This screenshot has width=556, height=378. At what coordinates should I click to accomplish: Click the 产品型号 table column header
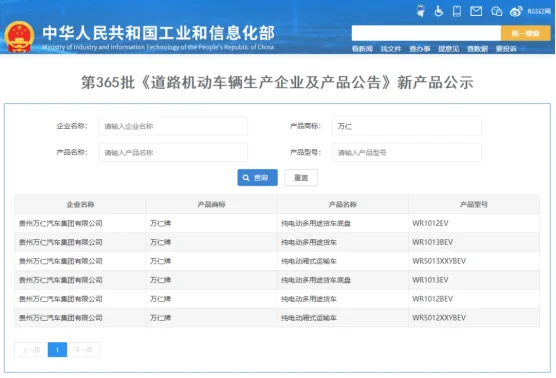(x=474, y=204)
